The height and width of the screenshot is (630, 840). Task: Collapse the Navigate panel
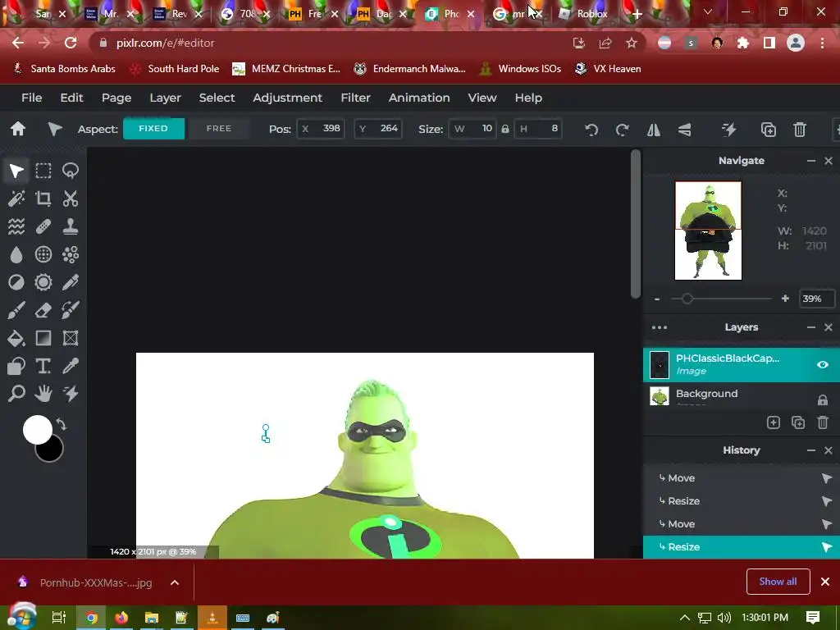811,161
